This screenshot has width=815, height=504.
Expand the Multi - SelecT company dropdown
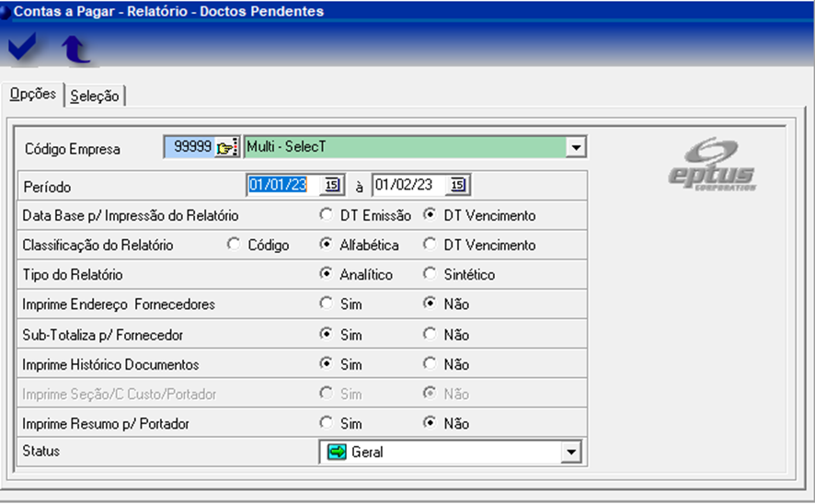pyautogui.click(x=576, y=147)
